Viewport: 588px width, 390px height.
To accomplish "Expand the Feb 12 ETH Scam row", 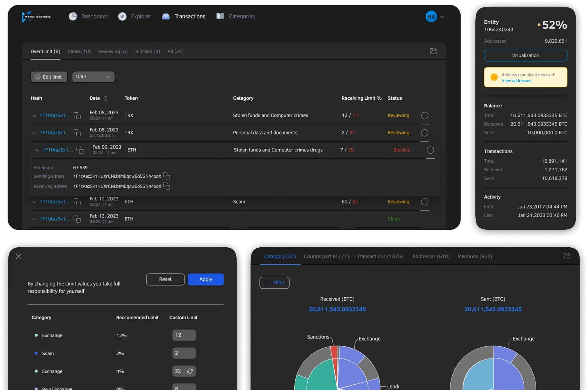I will click(34, 202).
